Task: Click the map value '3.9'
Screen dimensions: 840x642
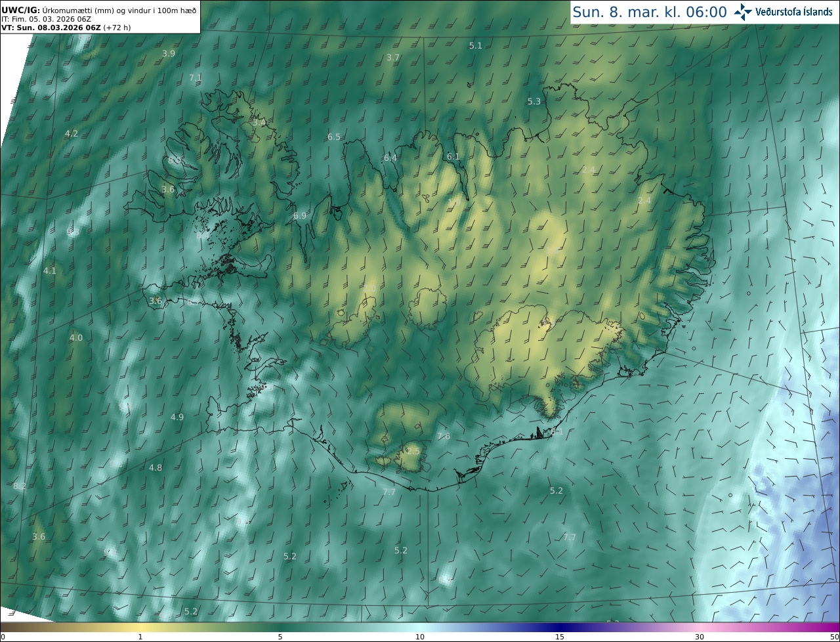Action: (x=169, y=53)
